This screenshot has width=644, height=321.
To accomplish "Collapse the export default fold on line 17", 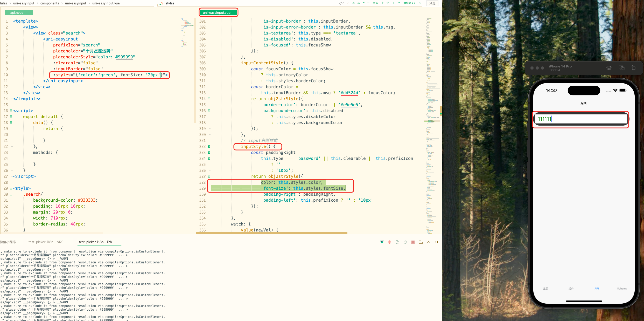I will pyautogui.click(x=11, y=117).
